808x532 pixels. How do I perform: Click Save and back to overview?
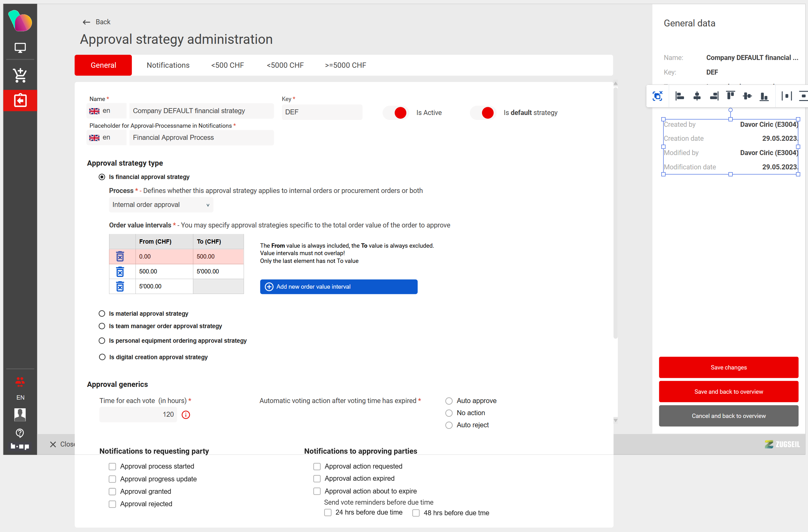point(728,392)
